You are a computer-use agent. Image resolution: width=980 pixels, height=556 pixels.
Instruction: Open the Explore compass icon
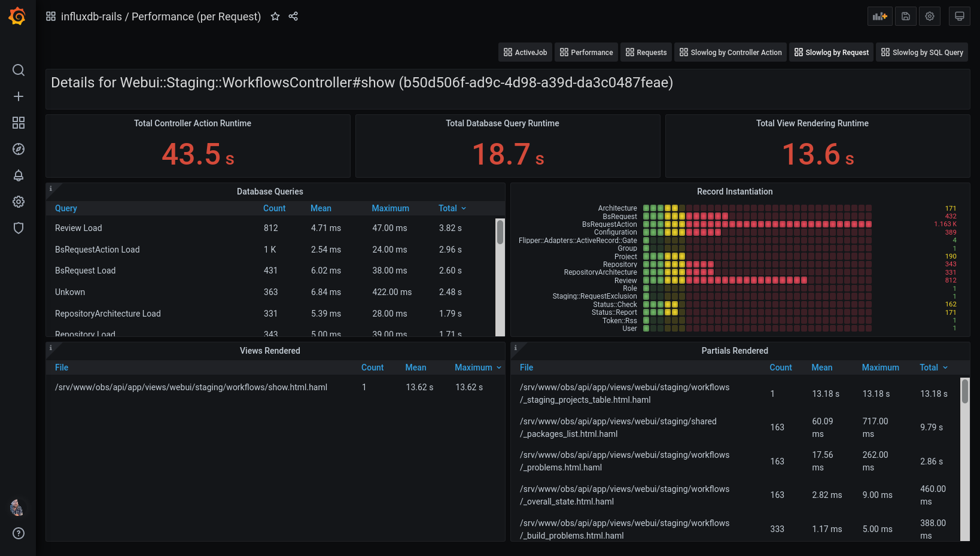click(19, 149)
